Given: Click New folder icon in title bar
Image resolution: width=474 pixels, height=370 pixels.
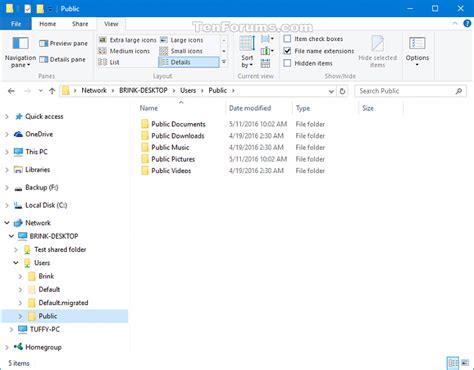Looking at the screenshot, I should (40, 9).
